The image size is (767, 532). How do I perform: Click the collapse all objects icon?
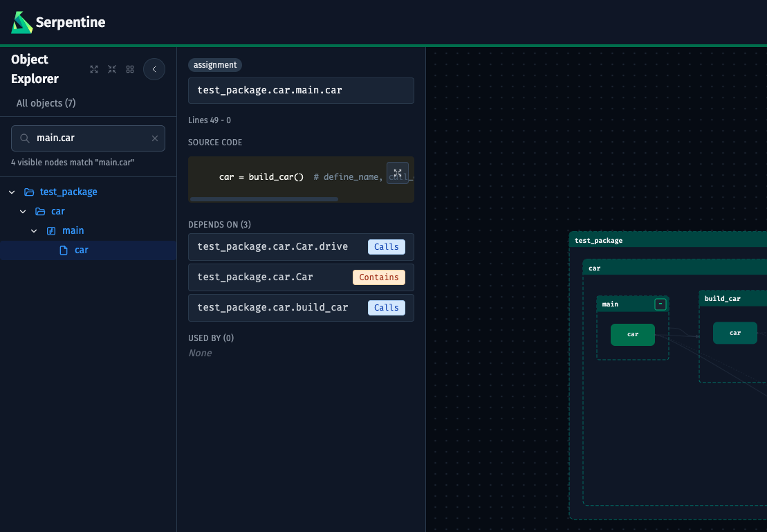pyautogui.click(x=112, y=69)
